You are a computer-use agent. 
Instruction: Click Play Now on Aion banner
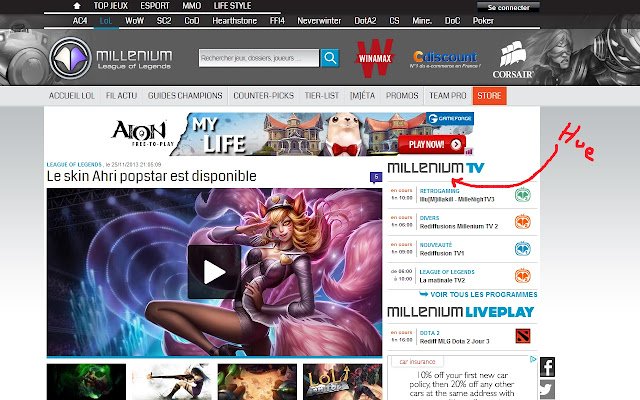[432, 144]
